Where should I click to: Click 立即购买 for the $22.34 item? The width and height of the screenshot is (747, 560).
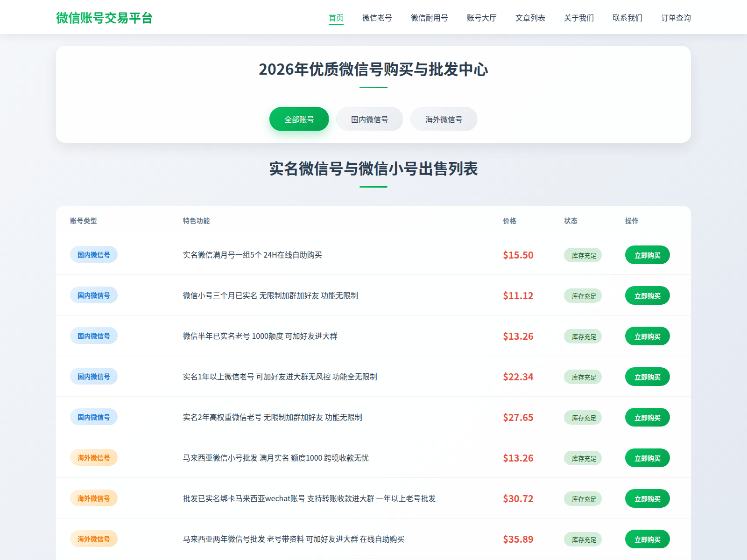click(x=647, y=377)
